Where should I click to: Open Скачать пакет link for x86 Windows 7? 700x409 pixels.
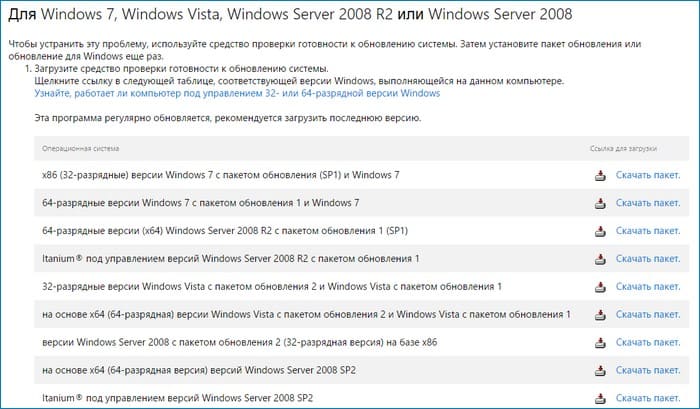pos(648,175)
